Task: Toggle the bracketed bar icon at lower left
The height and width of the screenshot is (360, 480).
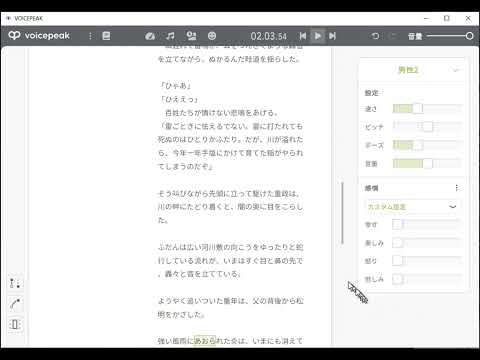Action: [x=15, y=324]
